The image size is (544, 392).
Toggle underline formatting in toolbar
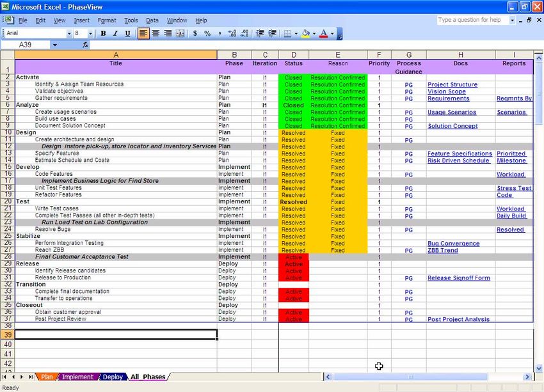coord(127,33)
